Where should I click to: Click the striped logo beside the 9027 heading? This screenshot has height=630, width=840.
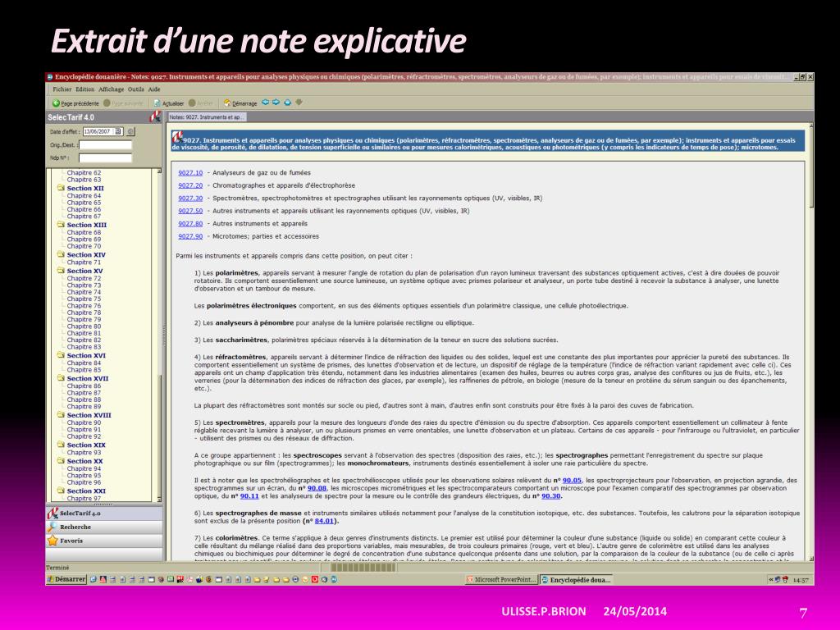177,137
